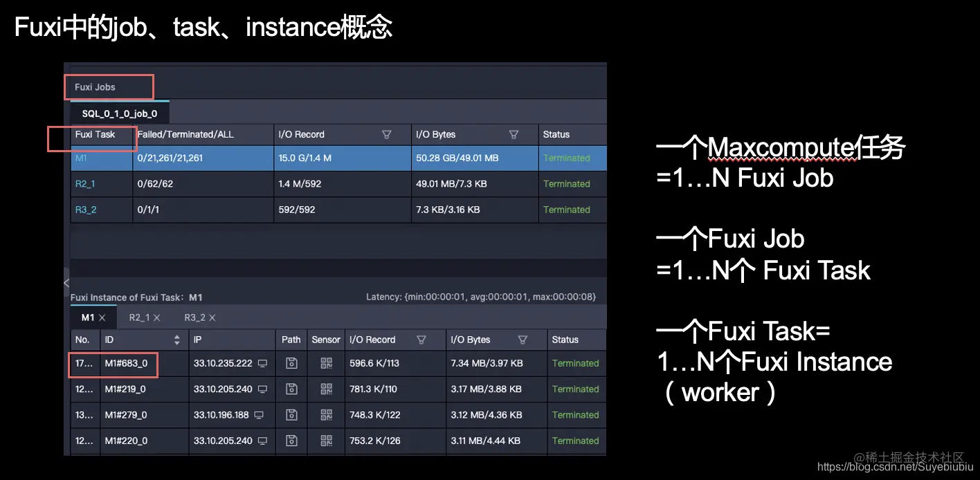Click the Fuxi Jobs panel header
This screenshot has width=980, height=480.
pyautogui.click(x=95, y=87)
